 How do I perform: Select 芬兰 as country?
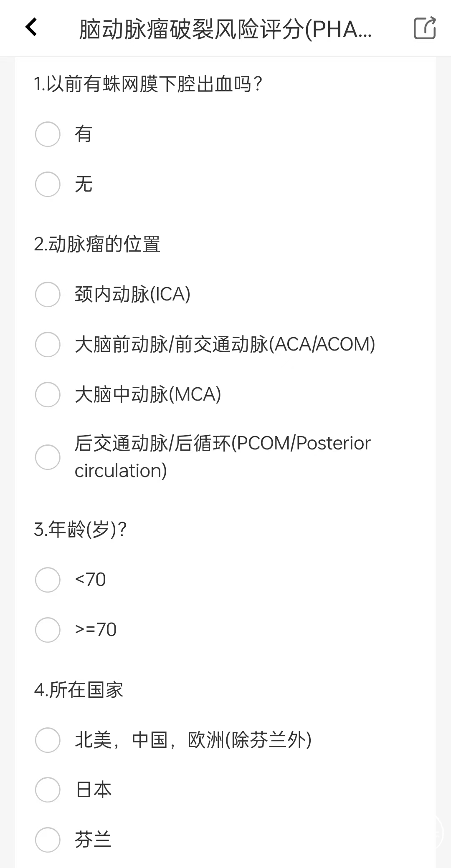click(48, 840)
